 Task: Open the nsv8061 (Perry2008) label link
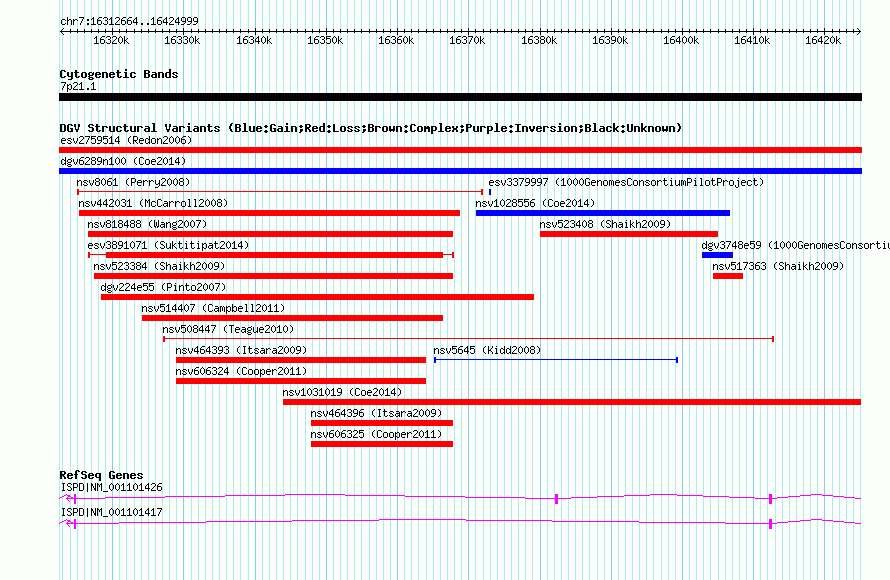point(133,182)
